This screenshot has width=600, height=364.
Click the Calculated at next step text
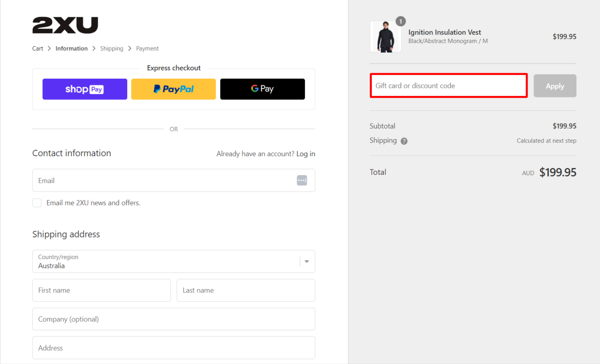click(x=547, y=141)
